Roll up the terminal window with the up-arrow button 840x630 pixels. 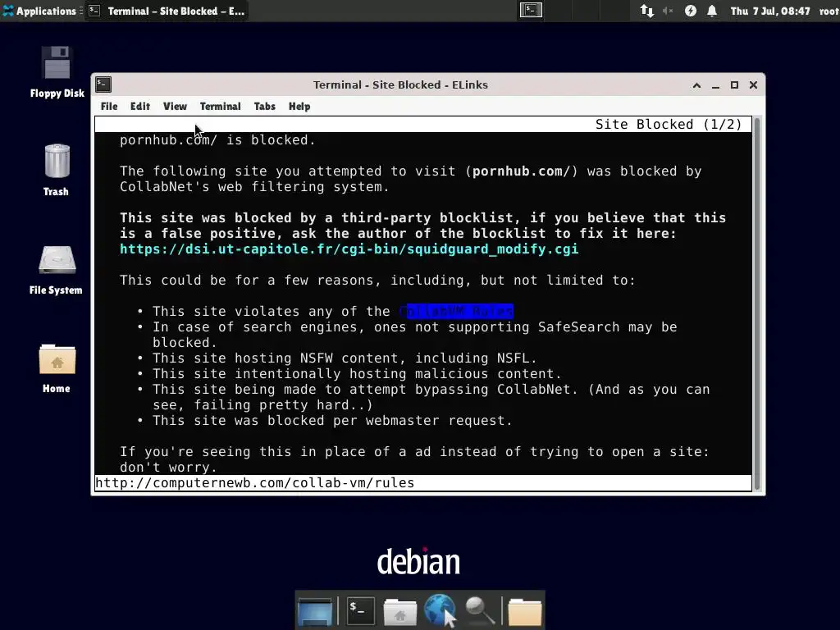pos(696,85)
